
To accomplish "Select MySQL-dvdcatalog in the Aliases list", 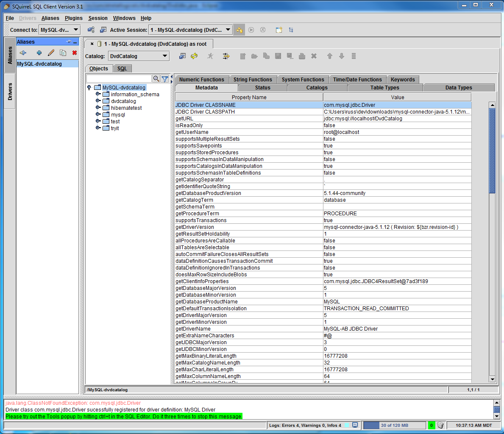I will click(47, 64).
